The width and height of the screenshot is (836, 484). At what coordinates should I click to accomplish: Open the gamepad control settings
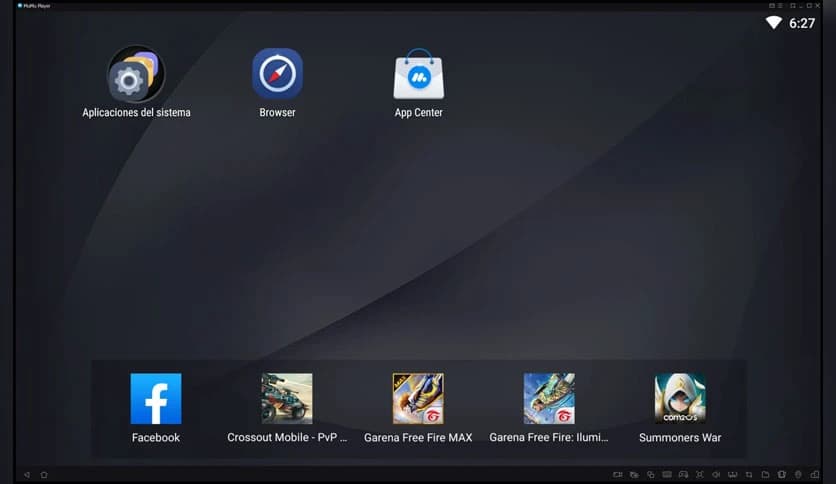(x=683, y=474)
